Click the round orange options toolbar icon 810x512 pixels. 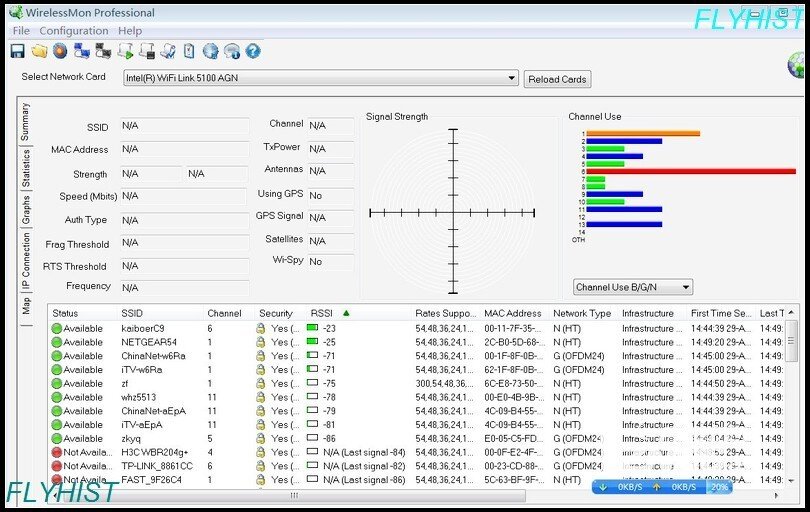pos(60,51)
